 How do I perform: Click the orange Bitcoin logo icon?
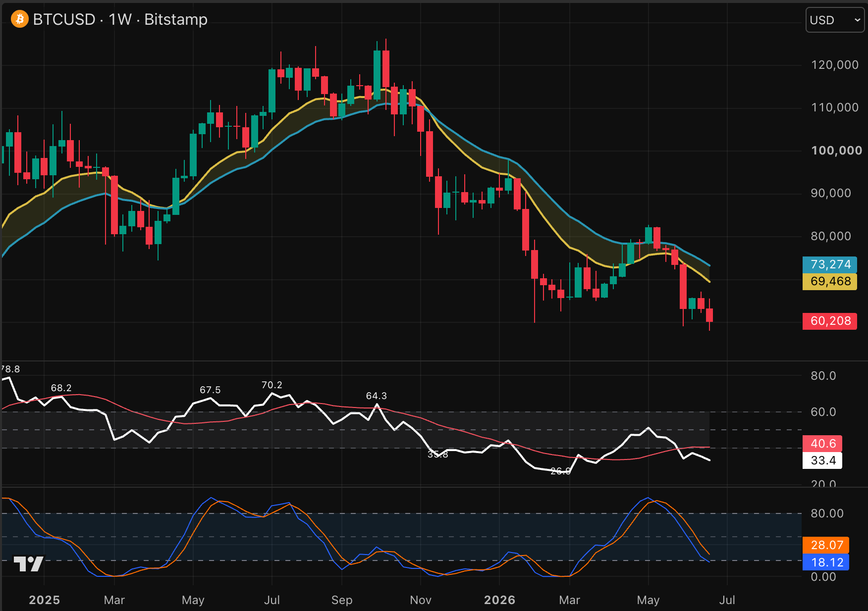(20, 19)
